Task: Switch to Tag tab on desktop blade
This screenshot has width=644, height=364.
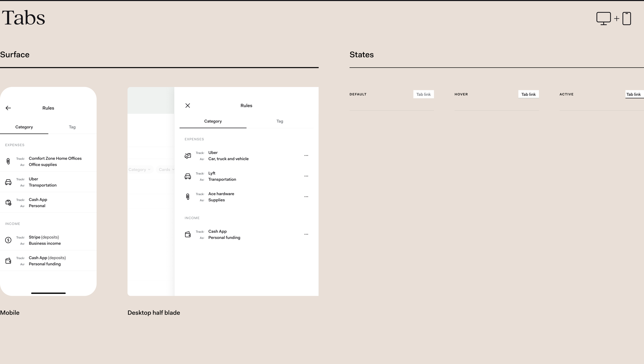Action: pos(279,121)
